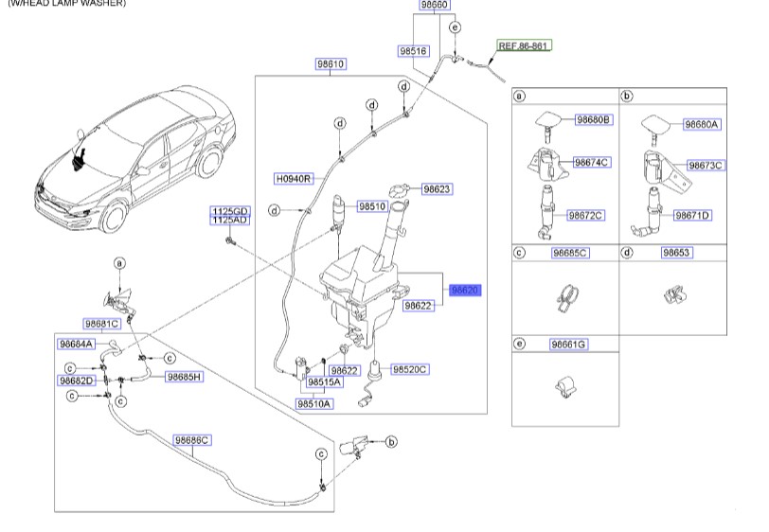The height and width of the screenshot is (532, 769).
Task: Click the 98623 cap part number
Action: tap(437, 189)
